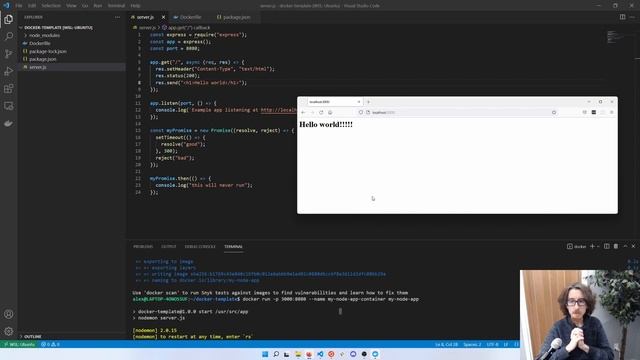Viewport: 640px width, 360px height.
Task: Open a new tab in the browser window
Action: 368,102
